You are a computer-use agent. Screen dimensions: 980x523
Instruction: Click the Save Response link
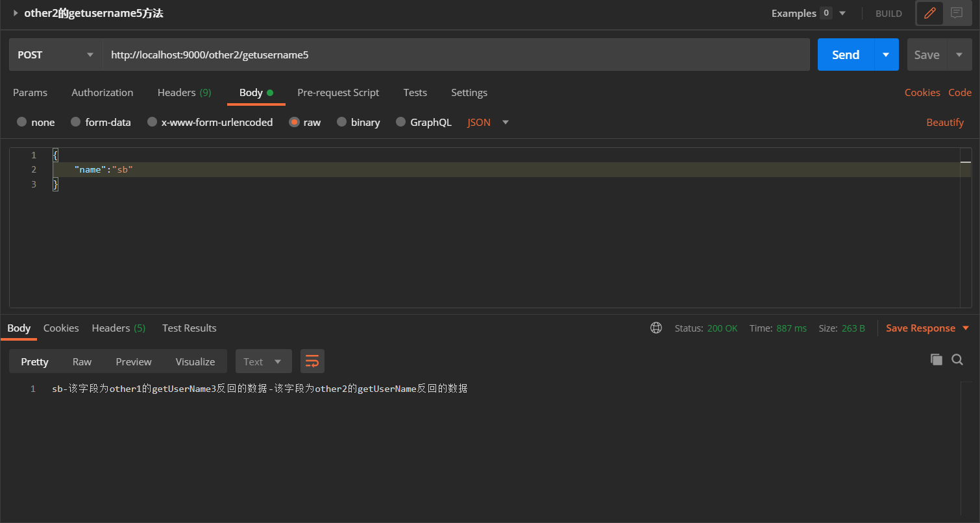920,328
